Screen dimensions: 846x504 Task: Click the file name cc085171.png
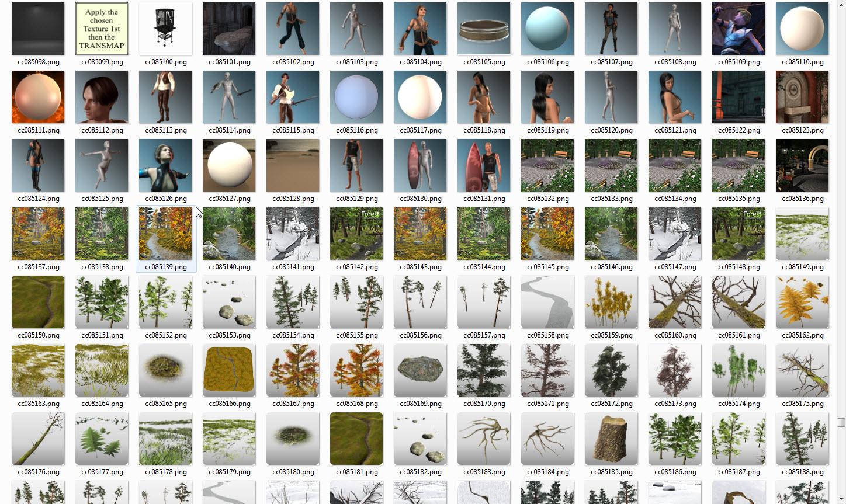548,404
